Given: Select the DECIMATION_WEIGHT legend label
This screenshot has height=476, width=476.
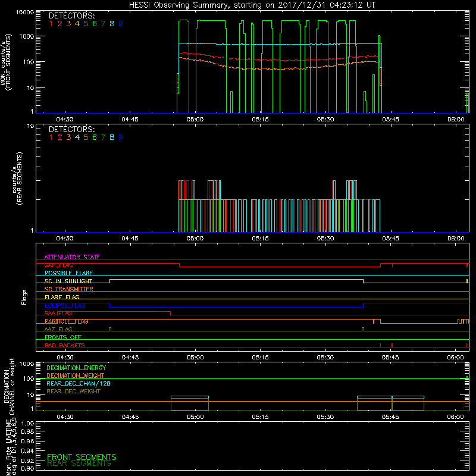Looking at the screenshot, I should pyautogui.click(x=76, y=375).
